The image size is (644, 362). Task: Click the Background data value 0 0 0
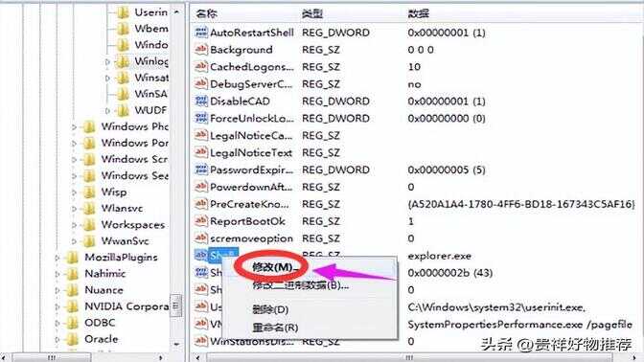click(421, 50)
